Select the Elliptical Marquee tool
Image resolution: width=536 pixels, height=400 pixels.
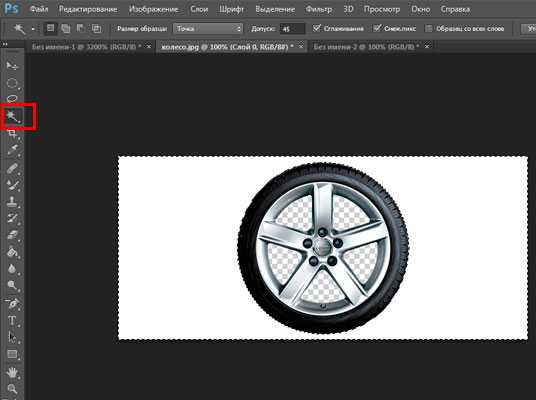(12, 83)
